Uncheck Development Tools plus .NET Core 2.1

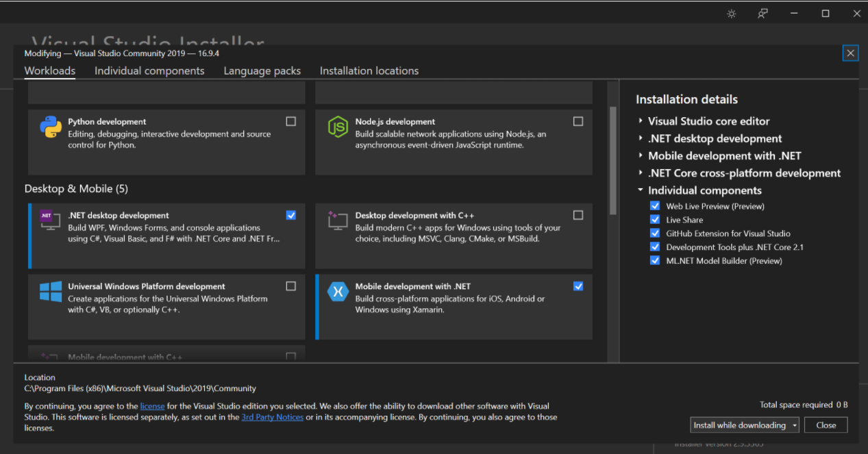pos(655,247)
